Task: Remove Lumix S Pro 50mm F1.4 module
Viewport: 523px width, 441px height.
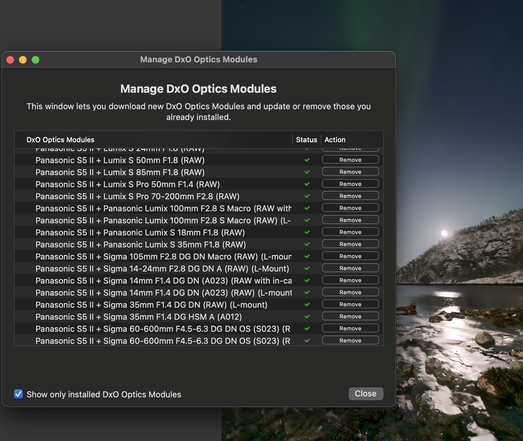Action: [350, 184]
